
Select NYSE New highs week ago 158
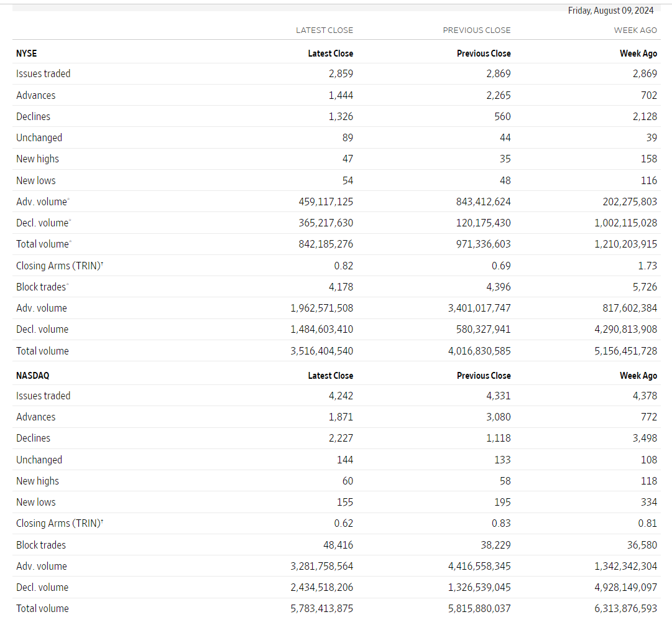[649, 159]
